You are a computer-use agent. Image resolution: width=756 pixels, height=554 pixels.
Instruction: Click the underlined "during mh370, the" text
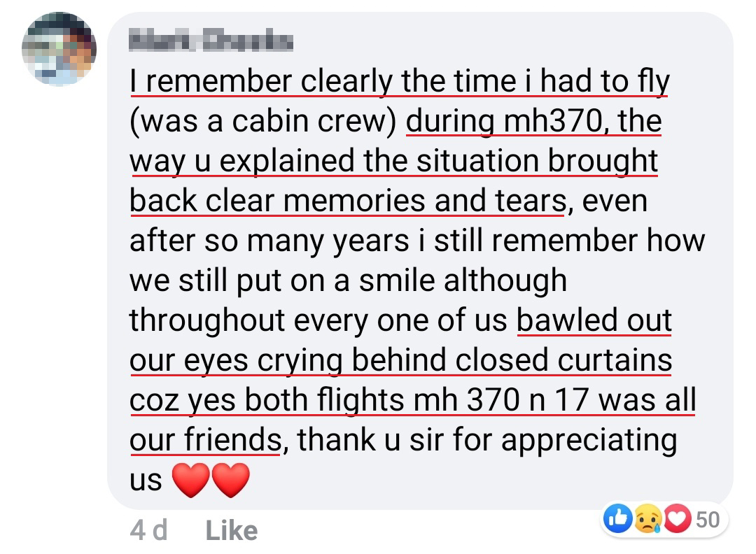[533, 122]
